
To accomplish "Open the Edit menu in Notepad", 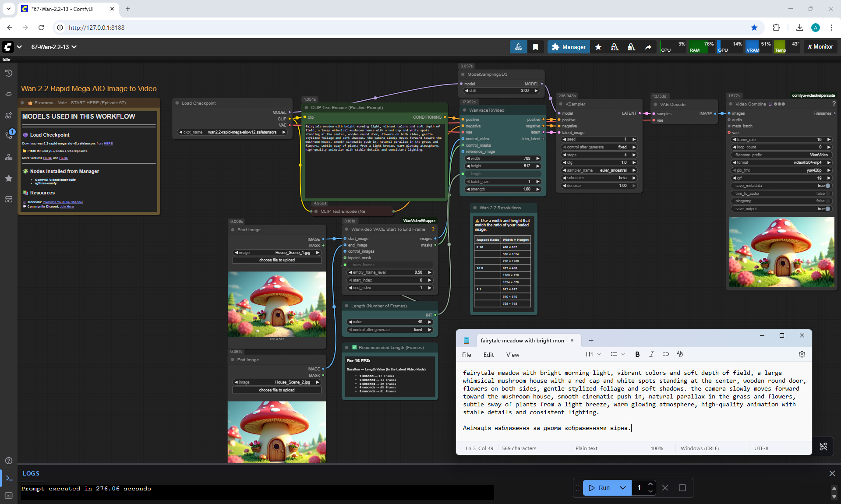I will coord(488,355).
